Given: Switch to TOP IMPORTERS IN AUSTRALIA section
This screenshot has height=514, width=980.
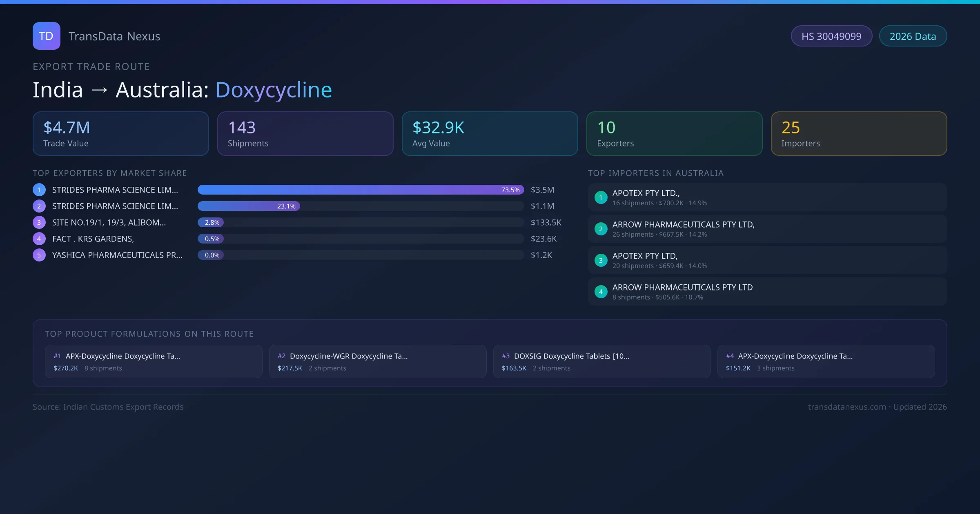Looking at the screenshot, I should [x=656, y=173].
